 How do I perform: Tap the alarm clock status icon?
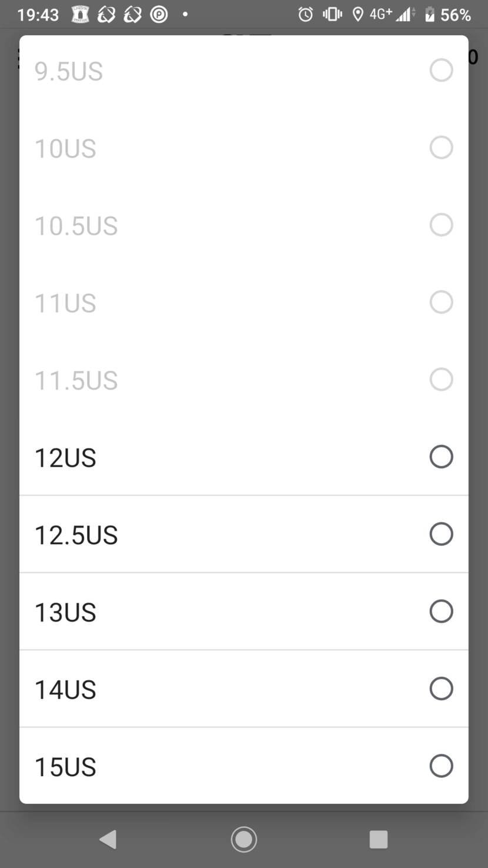pyautogui.click(x=305, y=14)
